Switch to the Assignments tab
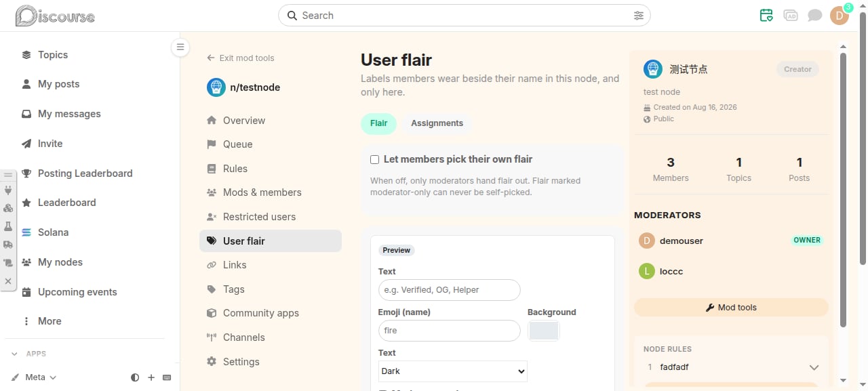This screenshot has height=391, width=868. [437, 123]
